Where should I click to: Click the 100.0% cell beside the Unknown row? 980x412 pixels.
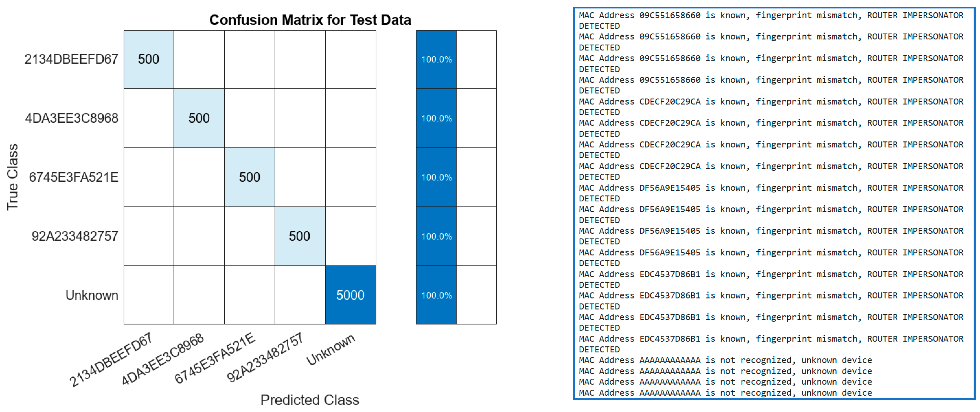coord(436,295)
